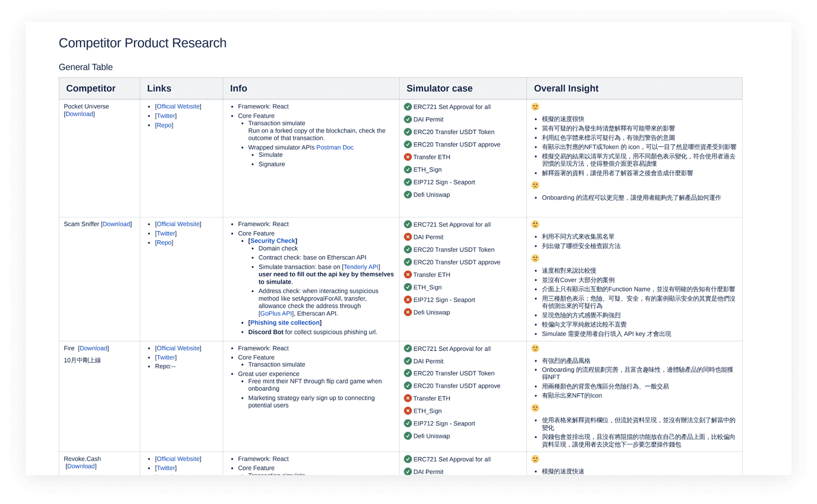The image size is (817, 504).
Task: Click Fire smiley face emoji
Action: coord(535,349)
